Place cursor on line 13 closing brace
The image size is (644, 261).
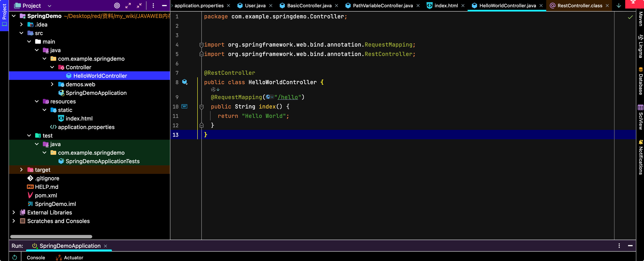206,135
